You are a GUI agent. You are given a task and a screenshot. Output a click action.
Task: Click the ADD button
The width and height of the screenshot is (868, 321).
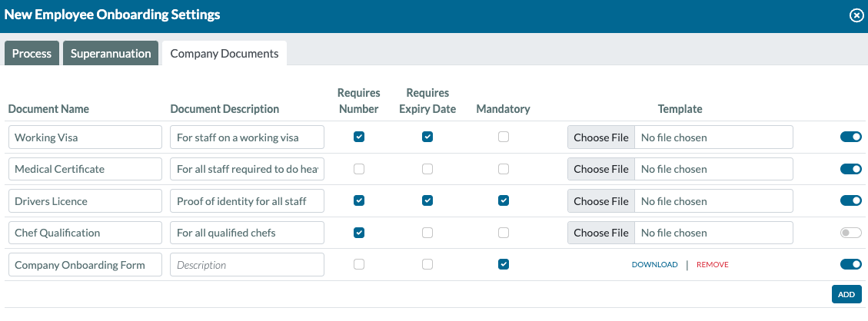(x=846, y=294)
